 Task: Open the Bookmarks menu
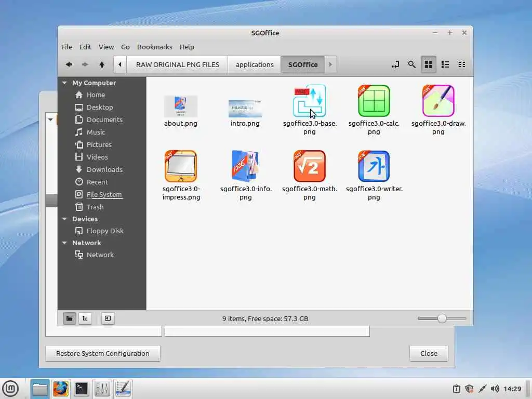(x=155, y=47)
